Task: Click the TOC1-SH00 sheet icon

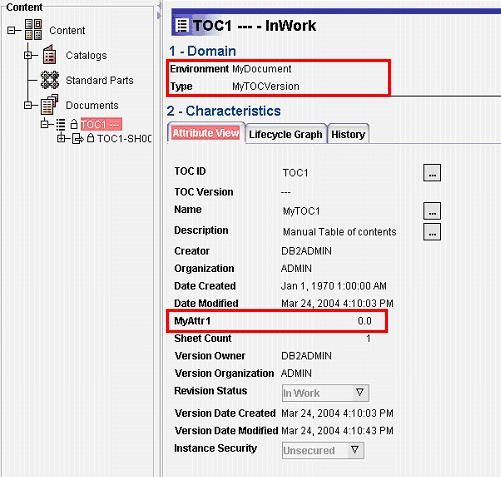Action: point(77,138)
